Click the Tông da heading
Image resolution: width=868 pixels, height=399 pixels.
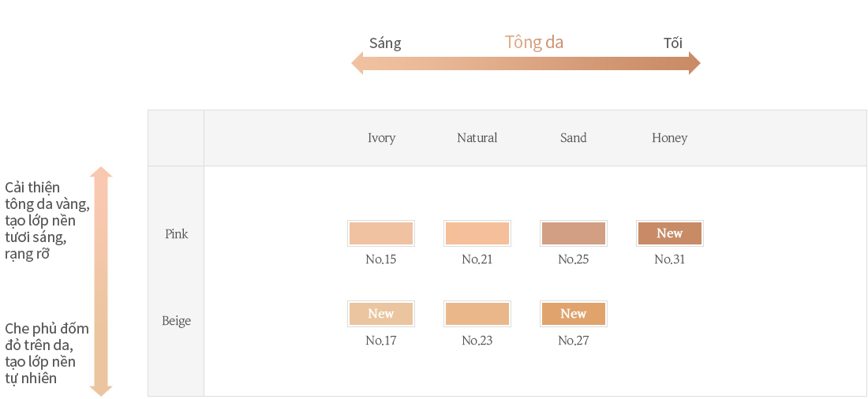tap(534, 42)
